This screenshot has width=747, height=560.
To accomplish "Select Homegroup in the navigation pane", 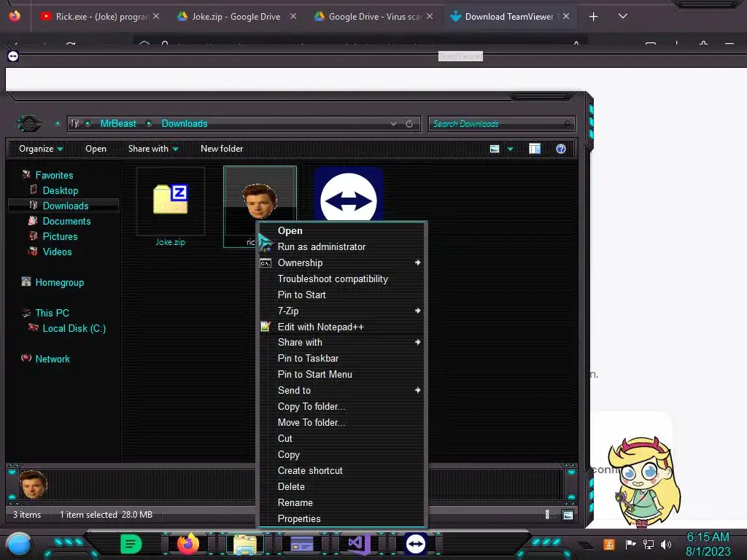I will coord(59,283).
